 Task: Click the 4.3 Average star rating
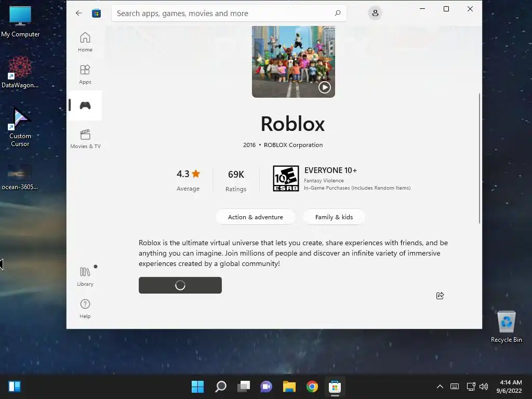188,180
